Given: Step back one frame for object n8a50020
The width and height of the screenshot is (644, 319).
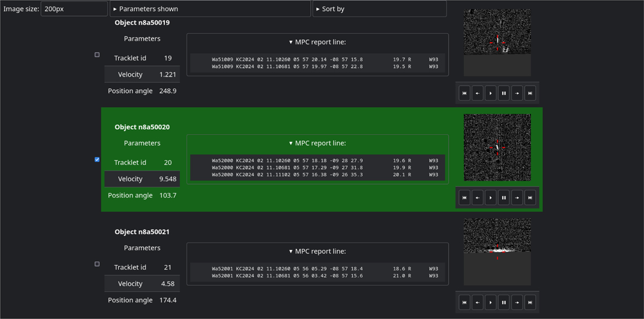Looking at the screenshot, I should coord(477,197).
